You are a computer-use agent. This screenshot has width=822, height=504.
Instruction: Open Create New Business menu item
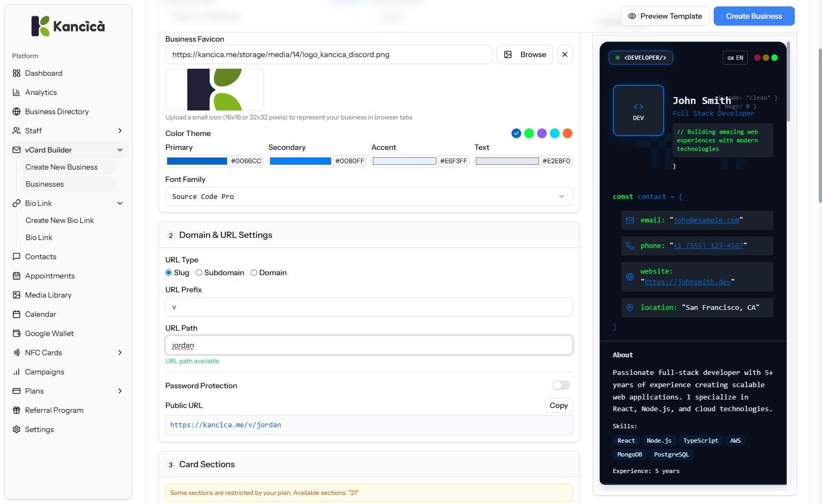pyautogui.click(x=61, y=167)
